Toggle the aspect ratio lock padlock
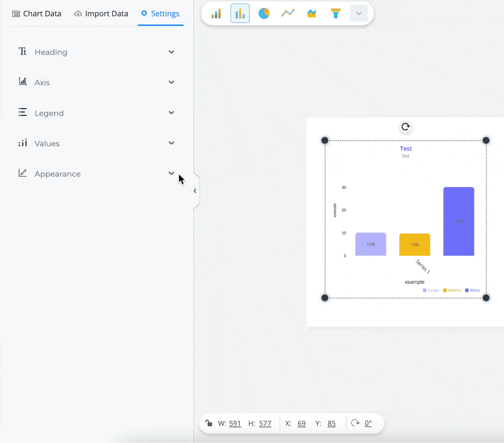Viewport: 504px width, 443px height. click(209, 423)
